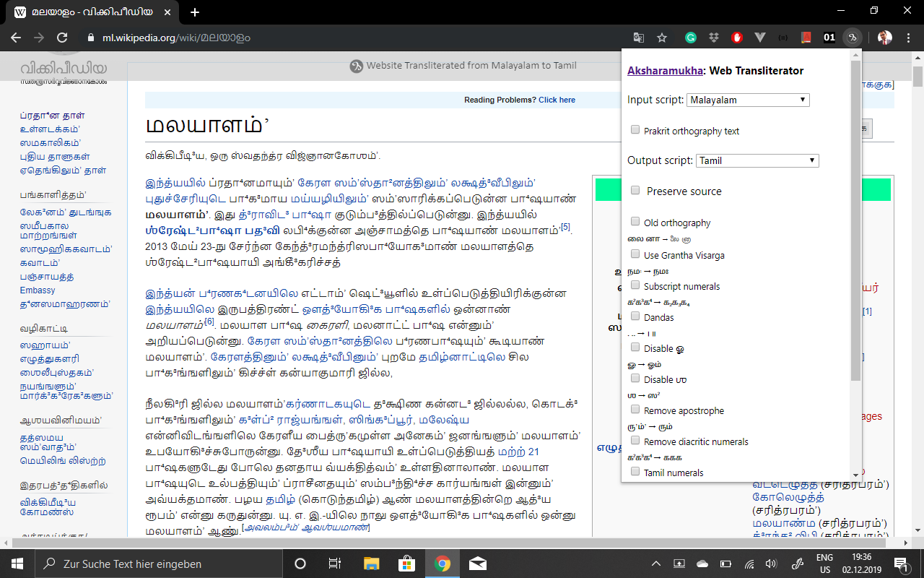Open the Dropbox extension
This screenshot has height=578, width=924.
point(714,38)
